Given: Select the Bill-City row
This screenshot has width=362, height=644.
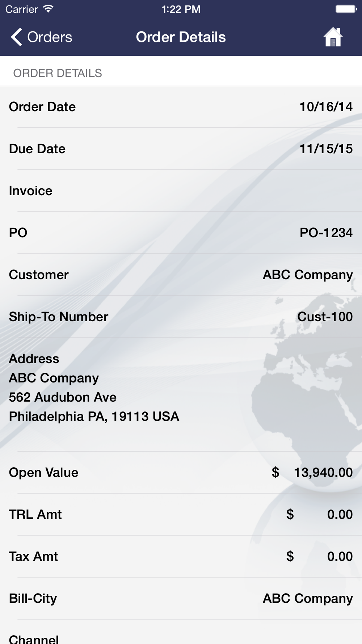Looking at the screenshot, I should (x=181, y=598).
